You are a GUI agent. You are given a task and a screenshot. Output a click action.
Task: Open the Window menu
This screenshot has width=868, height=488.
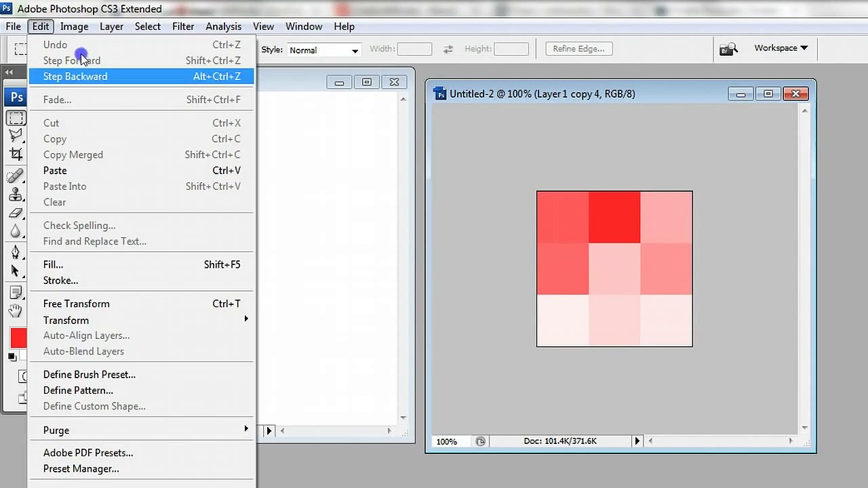coord(303,26)
